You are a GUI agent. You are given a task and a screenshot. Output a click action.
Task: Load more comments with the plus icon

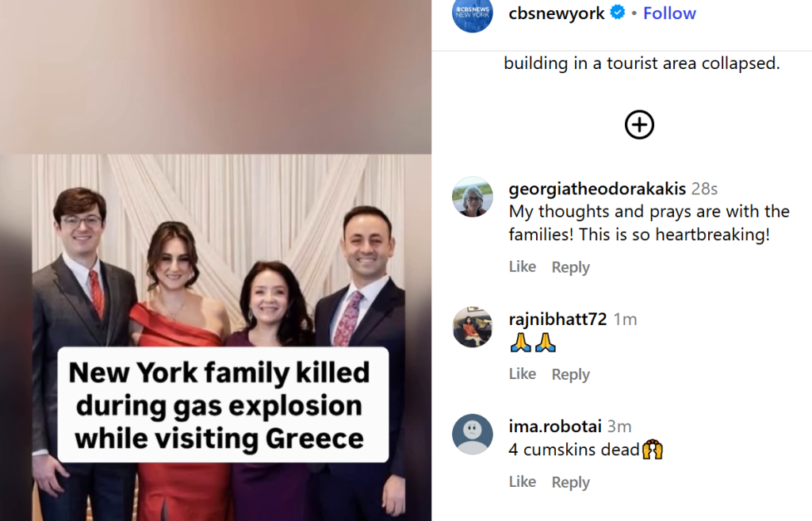639,125
